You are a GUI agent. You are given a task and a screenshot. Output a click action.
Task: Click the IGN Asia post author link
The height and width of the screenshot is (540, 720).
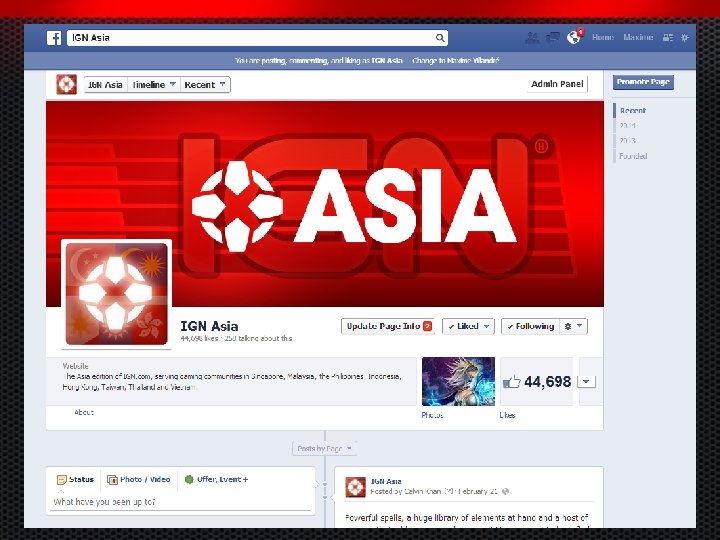pos(386,481)
